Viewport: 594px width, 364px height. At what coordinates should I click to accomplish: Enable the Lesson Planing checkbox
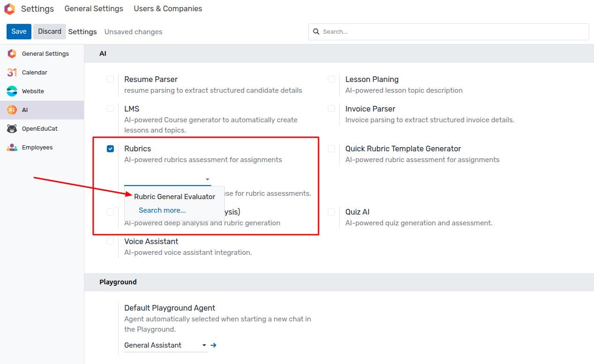tap(331, 79)
